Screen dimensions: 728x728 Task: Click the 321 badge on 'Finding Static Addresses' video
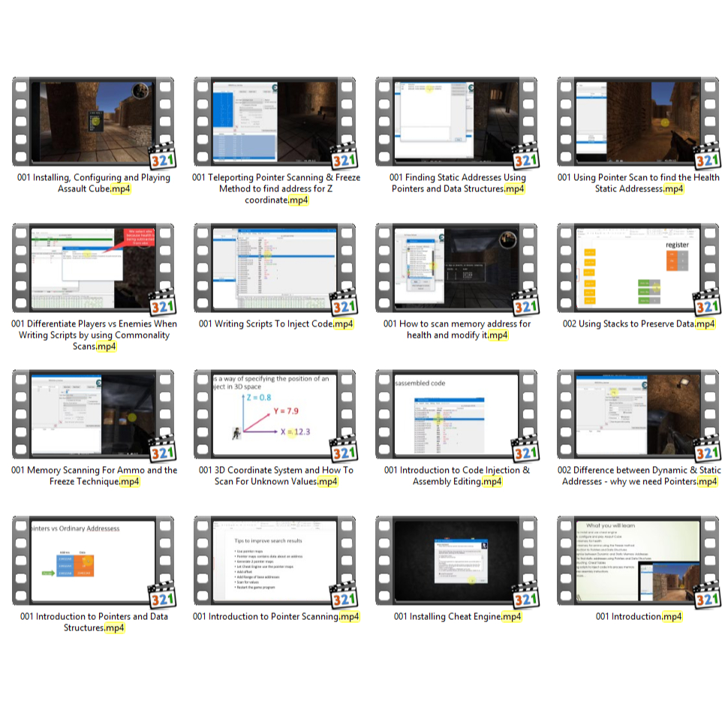pos(525,158)
